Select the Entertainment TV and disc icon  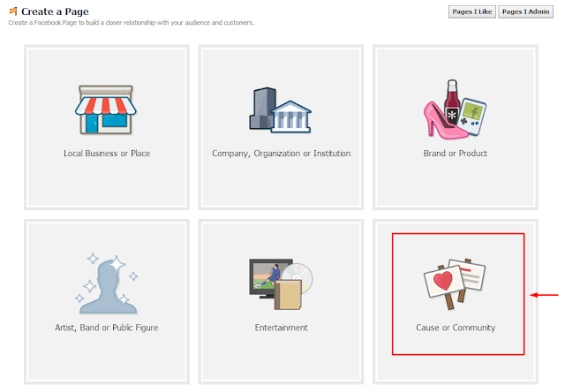(281, 284)
